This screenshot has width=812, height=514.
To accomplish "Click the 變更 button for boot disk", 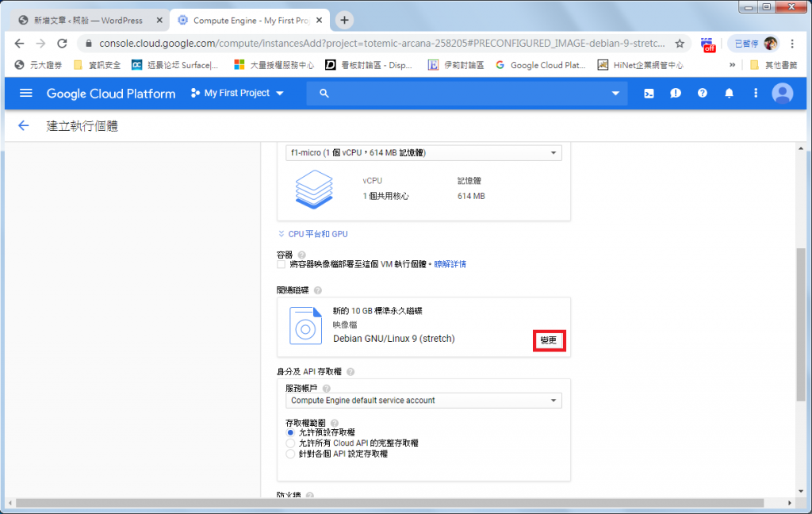I will click(x=549, y=340).
